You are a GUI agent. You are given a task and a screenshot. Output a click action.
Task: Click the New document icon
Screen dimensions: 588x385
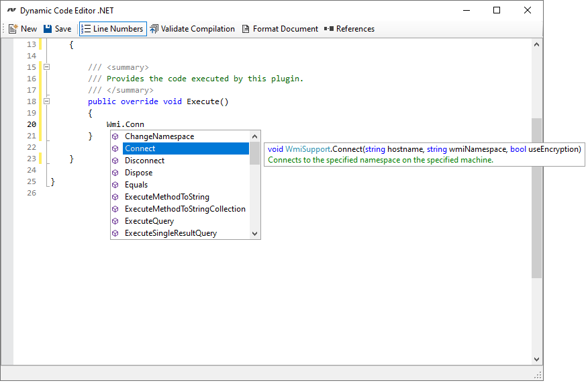(13, 29)
